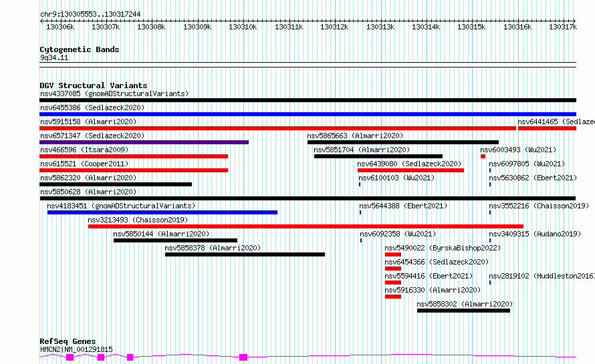Screen dimensions: 595x364
Task: Open the nsv5865663 (Almarri2020) label
Action: pyautogui.click(x=355, y=136)
